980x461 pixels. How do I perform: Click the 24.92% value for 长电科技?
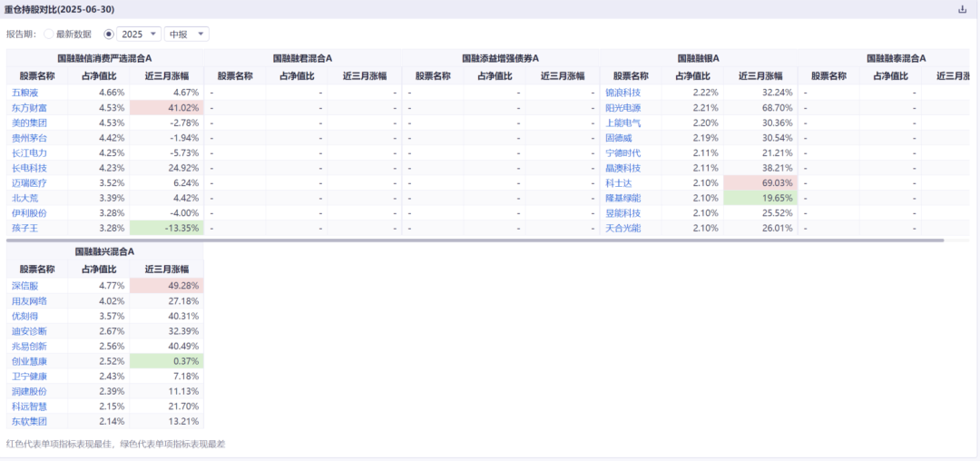(x=184, y=167)
